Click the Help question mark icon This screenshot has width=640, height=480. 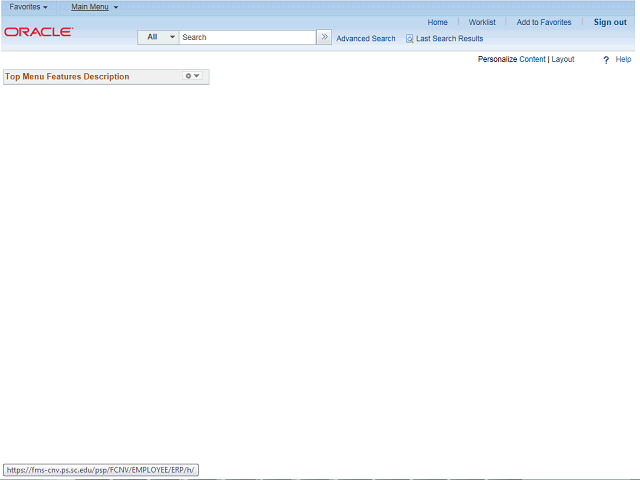[x=606, y=60]
